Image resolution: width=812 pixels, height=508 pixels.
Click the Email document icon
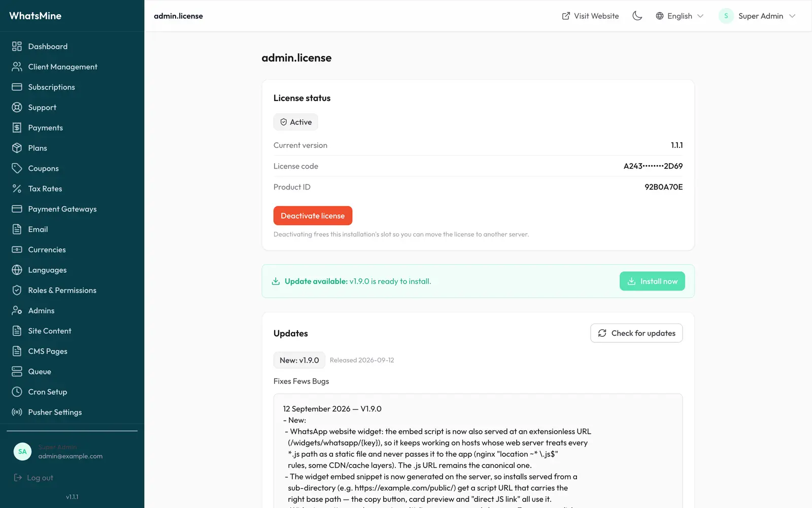click(x=17, y=229)
